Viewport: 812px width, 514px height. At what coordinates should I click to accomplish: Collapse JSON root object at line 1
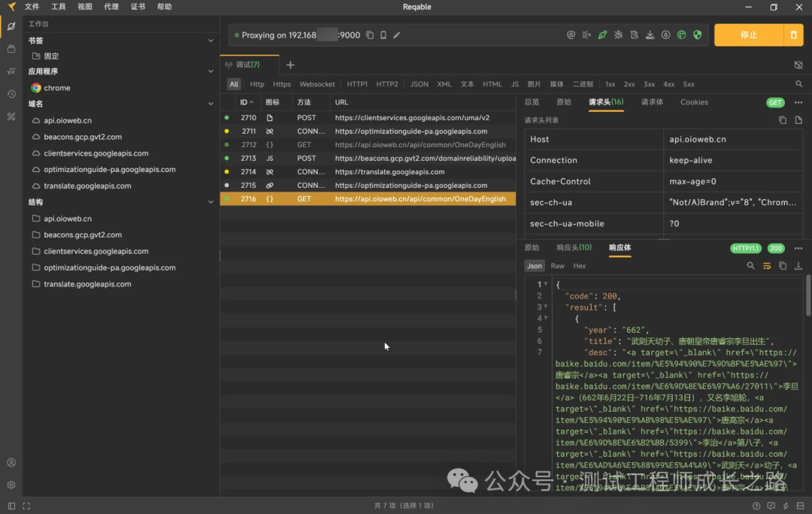click(x=546, y=284)
